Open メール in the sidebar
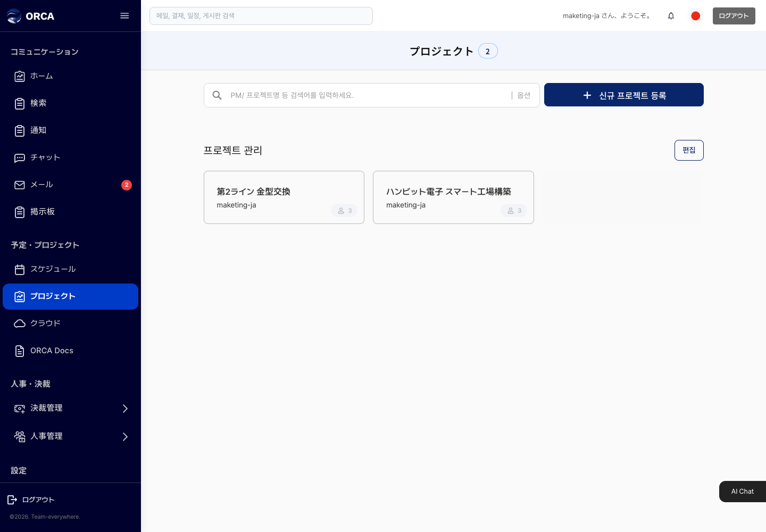The image size is (766, 532). 70,185
